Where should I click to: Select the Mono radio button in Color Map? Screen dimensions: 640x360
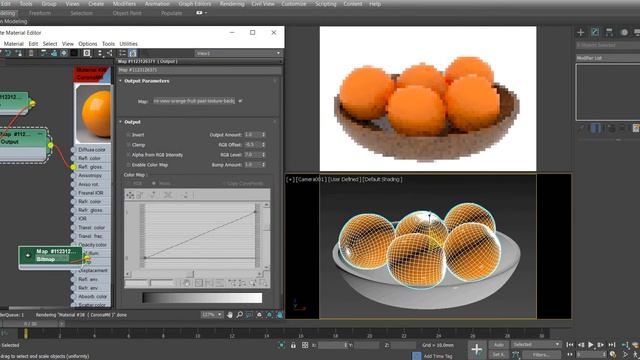click(x=154, y=184)
